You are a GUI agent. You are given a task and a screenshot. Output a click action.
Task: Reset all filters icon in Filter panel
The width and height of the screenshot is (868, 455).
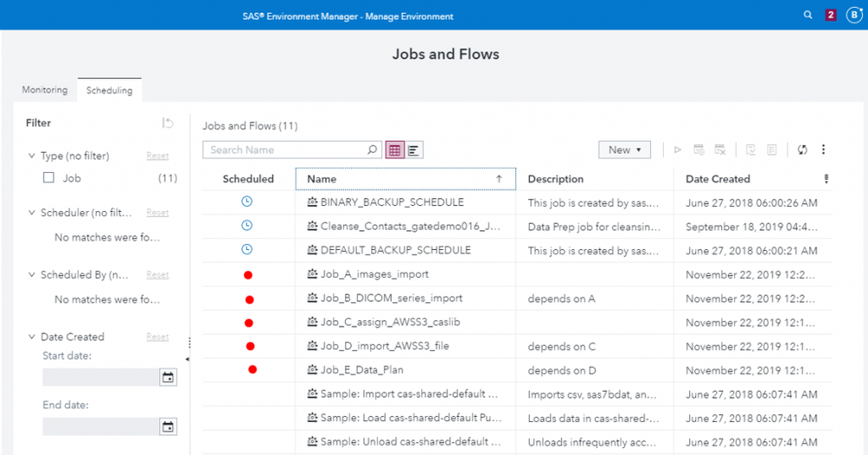tap(168, 123)
